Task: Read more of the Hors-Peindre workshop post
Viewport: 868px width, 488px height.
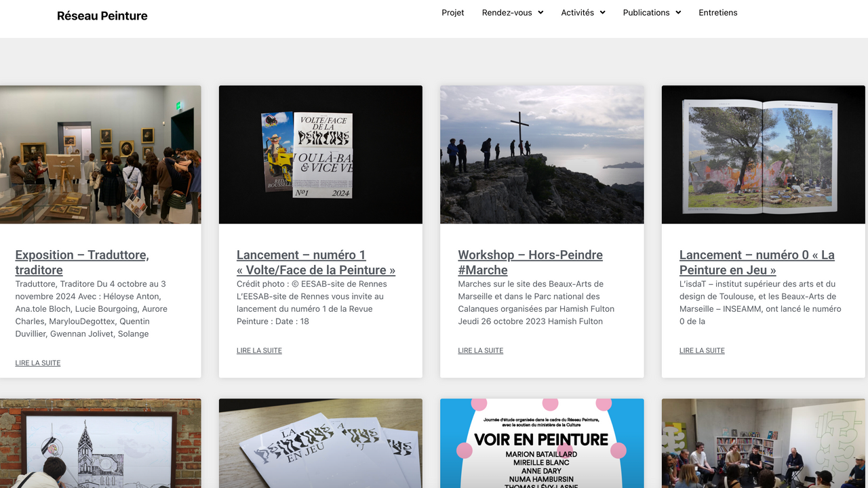Action: (480, 350)
